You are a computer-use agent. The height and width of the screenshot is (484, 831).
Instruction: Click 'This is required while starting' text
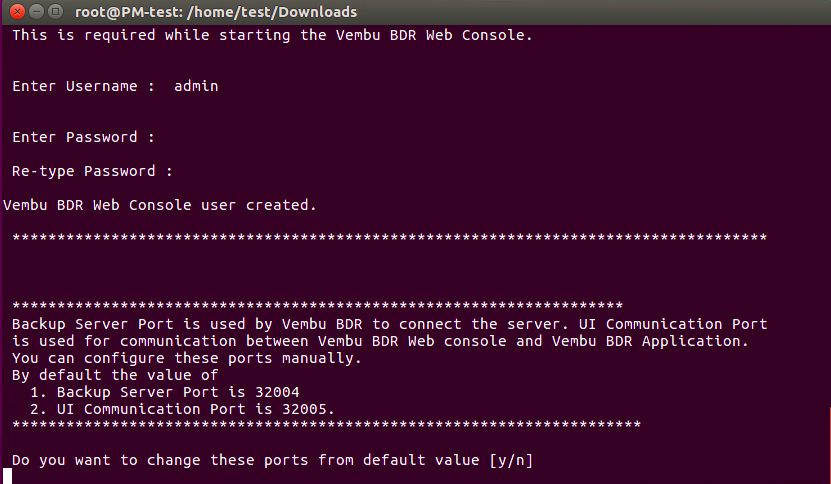pos(152,35)
